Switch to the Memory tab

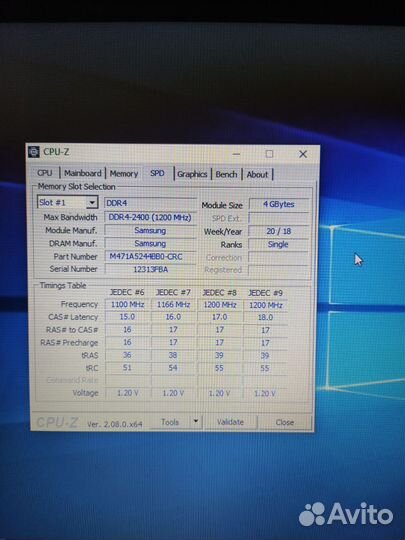(124, 174)
